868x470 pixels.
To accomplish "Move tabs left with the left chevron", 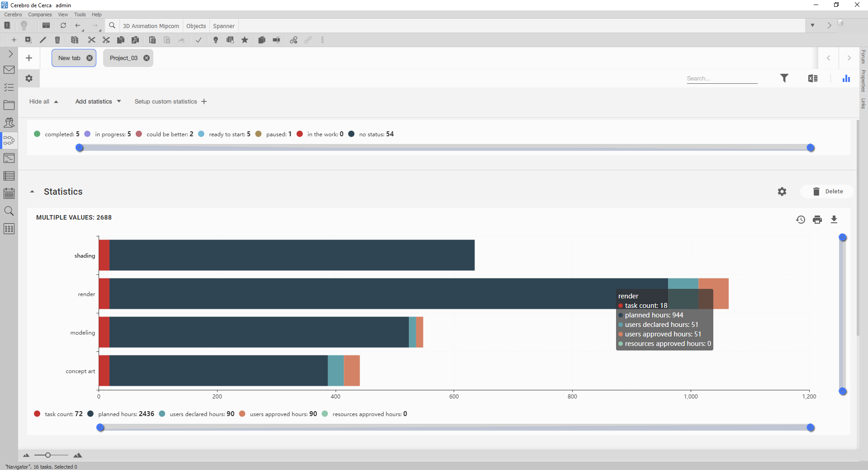I will pos(829,58).
